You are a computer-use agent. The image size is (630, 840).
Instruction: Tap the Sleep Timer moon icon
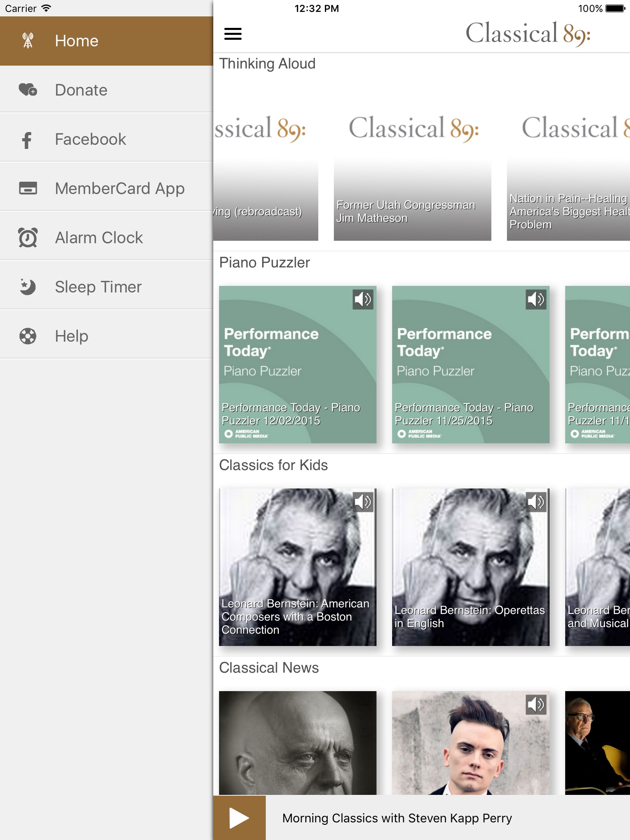(28, 287)
